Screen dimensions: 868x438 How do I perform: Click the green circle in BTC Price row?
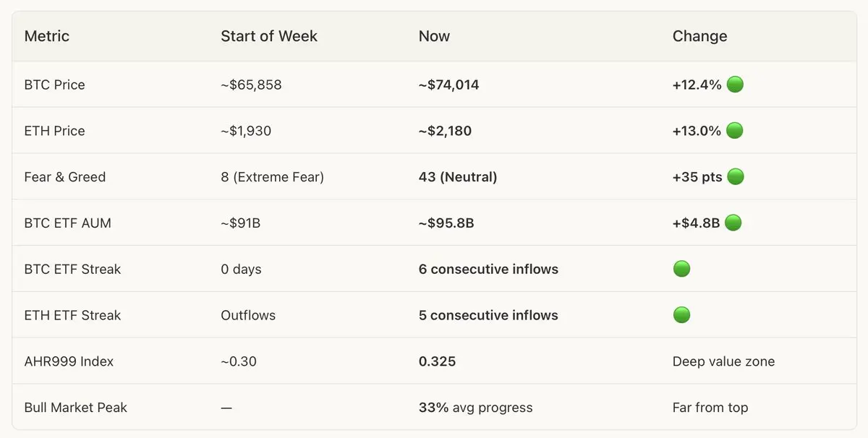tap(735, 85)
